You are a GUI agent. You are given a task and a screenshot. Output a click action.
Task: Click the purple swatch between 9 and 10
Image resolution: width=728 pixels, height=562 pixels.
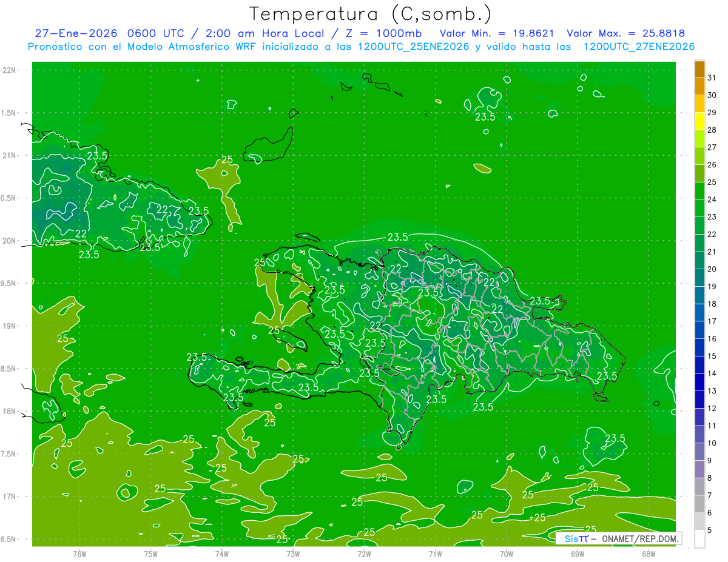(x=699, y=452)
